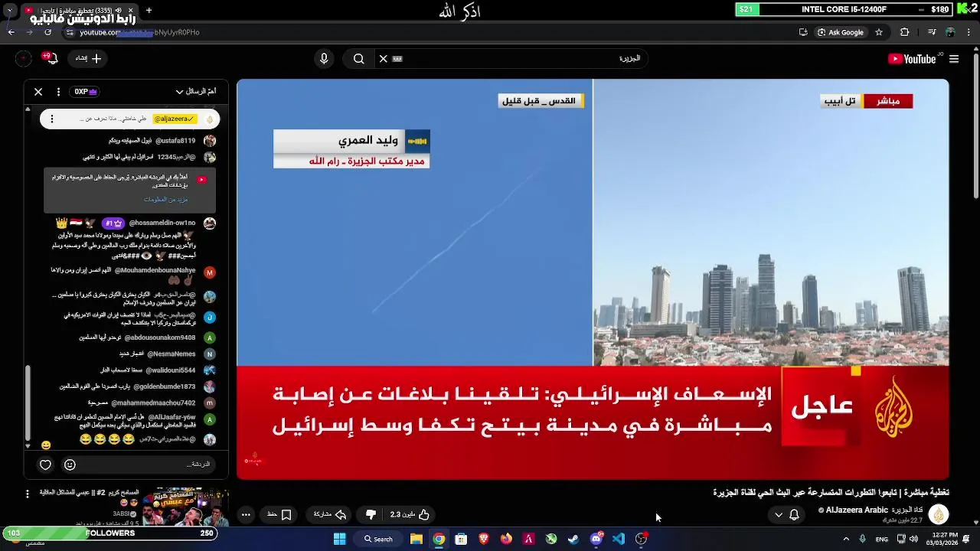The height and width of the screenshot is (551, 980).
Task: Click the live video player
Action: click(x=593, y=279)
